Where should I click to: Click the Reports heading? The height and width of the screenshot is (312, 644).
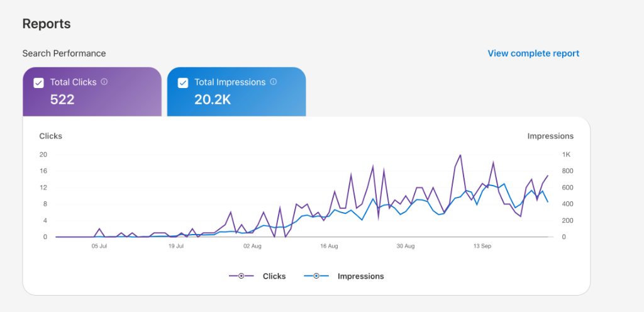click(47, 24)
